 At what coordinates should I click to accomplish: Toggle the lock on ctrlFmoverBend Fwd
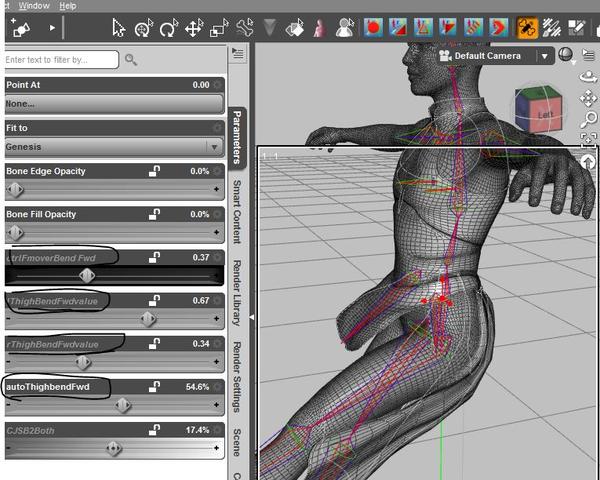pyautogui.click(x=155, y=257)
